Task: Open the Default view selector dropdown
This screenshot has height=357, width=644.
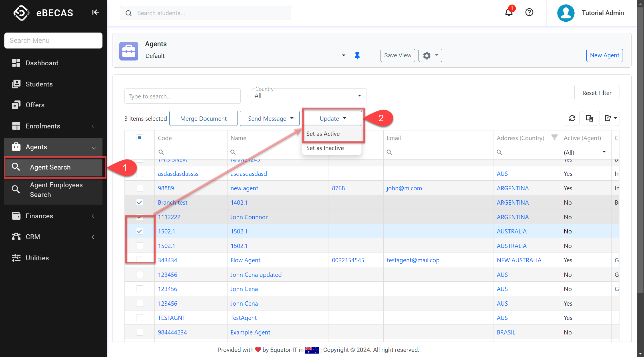Action: [x=246, y=56]
